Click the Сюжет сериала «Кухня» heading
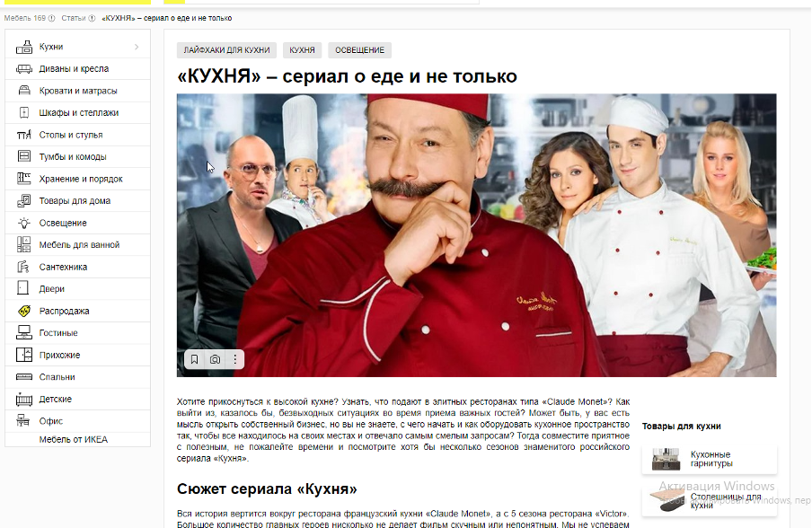The image size is (812, 528). tap(267, 488)
